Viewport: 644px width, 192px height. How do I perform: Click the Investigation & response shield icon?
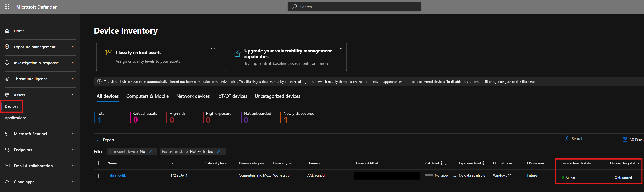point(7,63)
